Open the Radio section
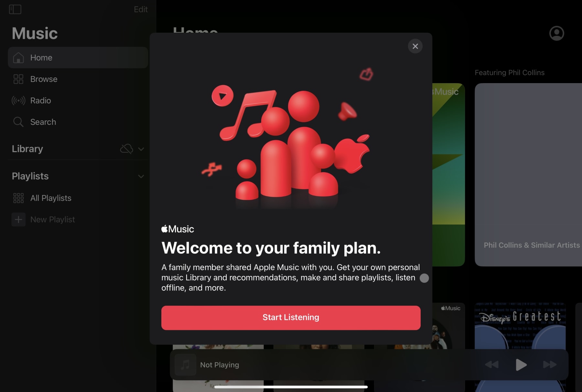Image resolution: width=582 pixels, height=392 pixels. (x=78, y=101)
